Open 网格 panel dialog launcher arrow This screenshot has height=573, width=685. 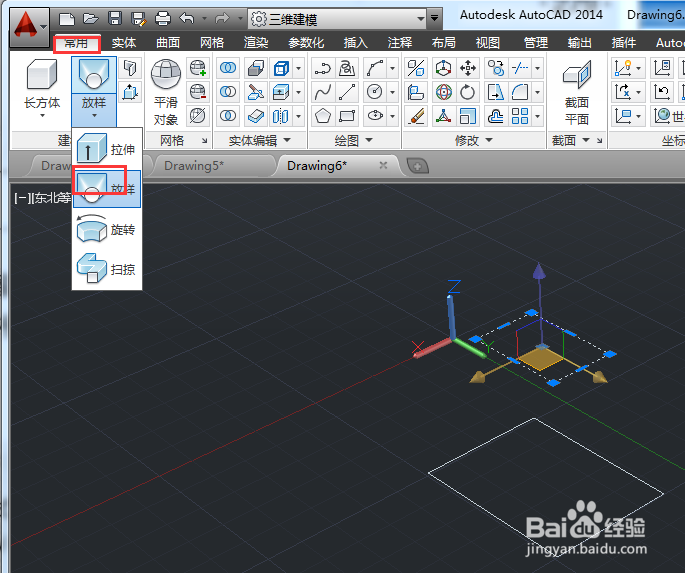point(204,141)
